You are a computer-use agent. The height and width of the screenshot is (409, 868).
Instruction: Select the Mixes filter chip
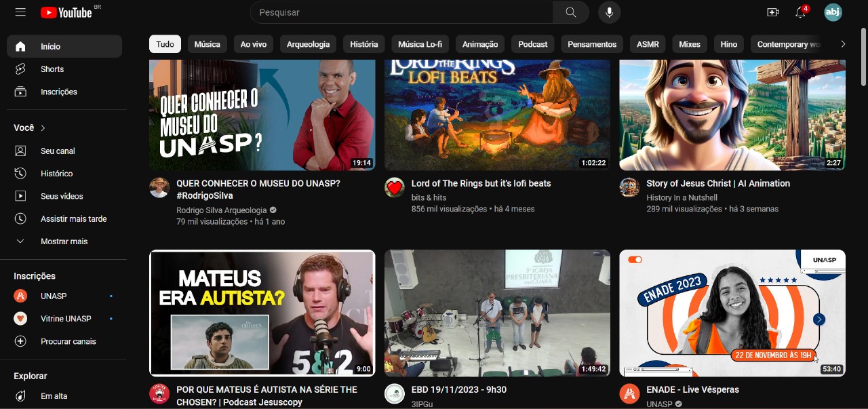point(690,44)
